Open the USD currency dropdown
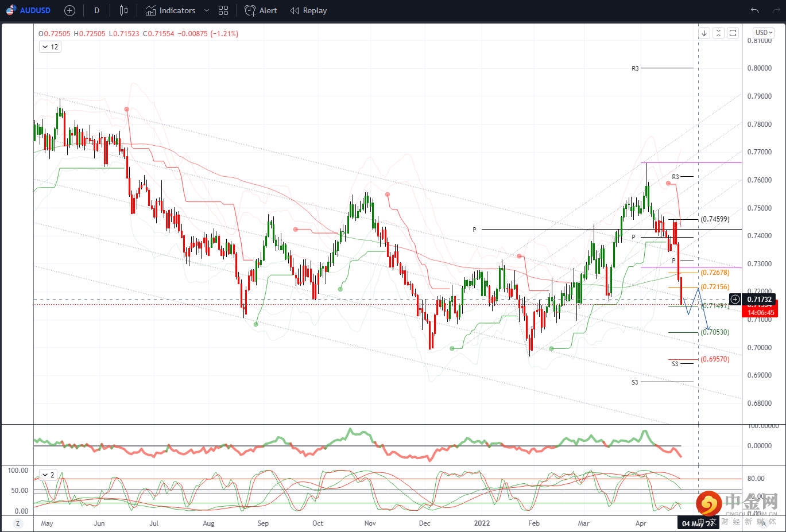This screenshot has width=786, height=532. [x=764, y=33]
